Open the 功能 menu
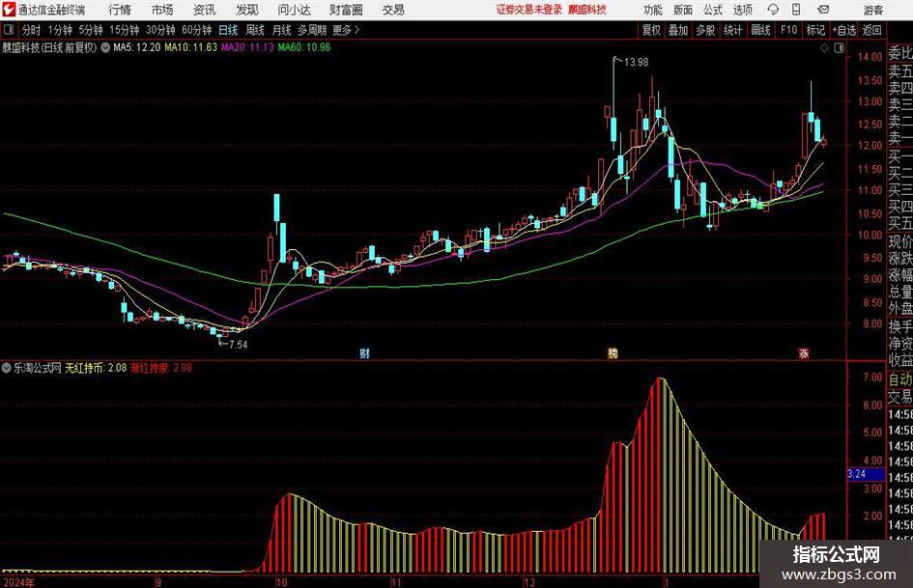 [x=653, y=10]
